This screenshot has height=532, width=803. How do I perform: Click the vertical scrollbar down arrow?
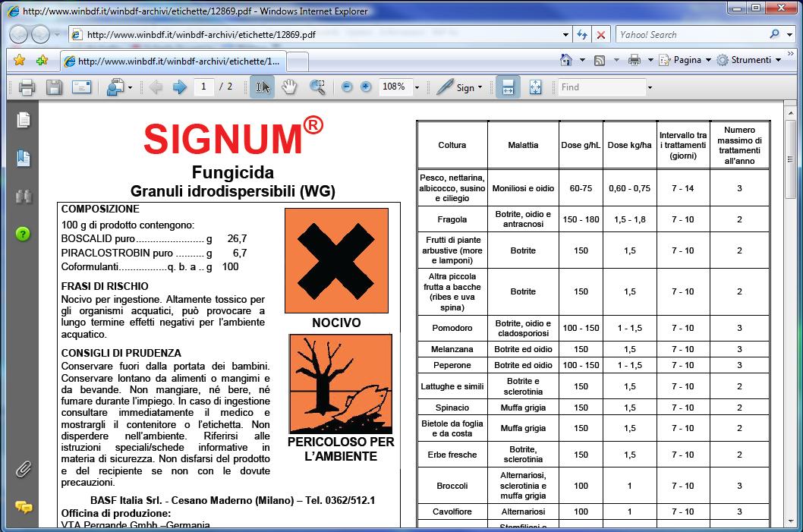point(791,520)
